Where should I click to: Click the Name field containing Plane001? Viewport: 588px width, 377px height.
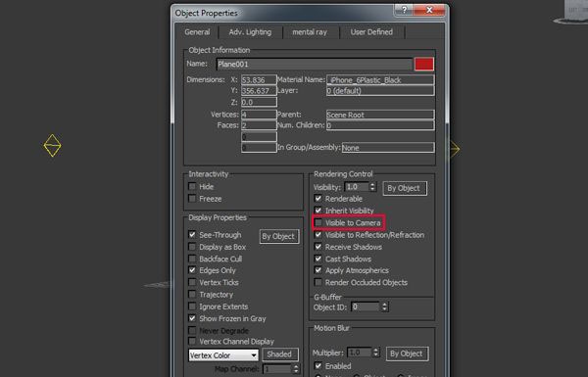pyautogui.click(x=315, y=64)
